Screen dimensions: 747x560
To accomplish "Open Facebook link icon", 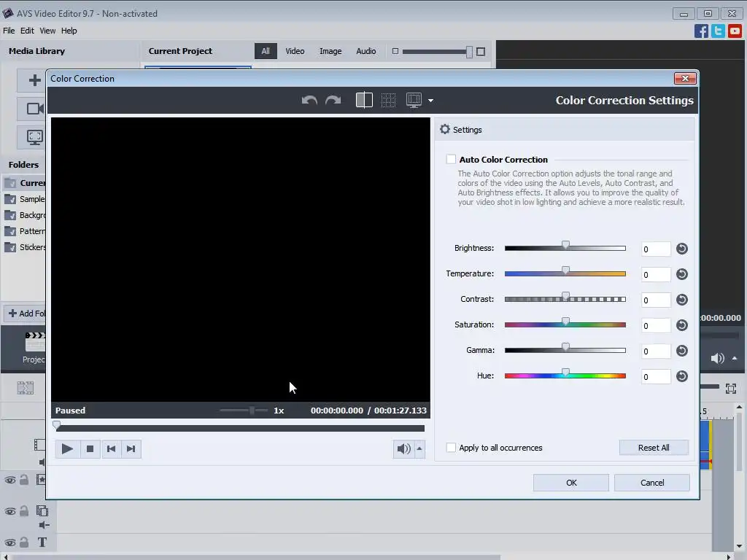I will click(x=701, y=31).
